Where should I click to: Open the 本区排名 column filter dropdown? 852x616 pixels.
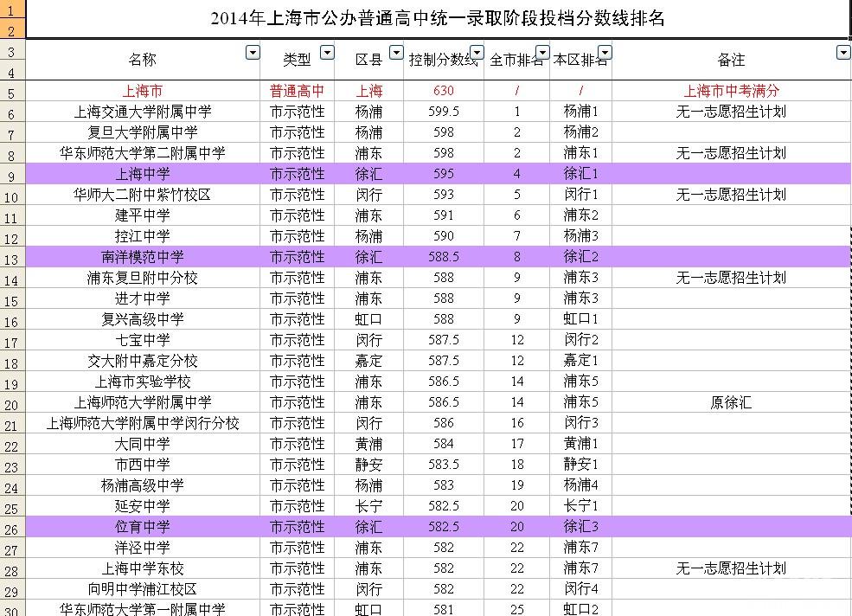pyautogui.click(x=605, y=53)
